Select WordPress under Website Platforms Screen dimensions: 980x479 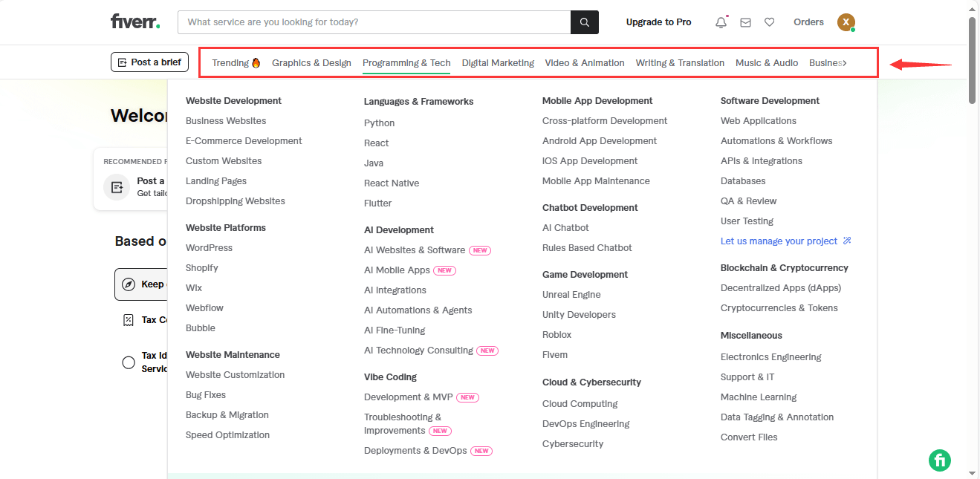[209, 248]
